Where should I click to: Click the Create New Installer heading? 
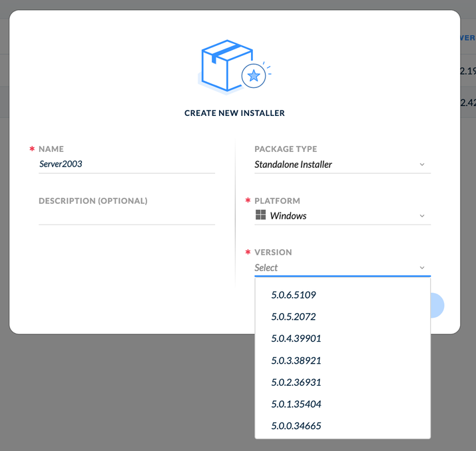[234, 113]
